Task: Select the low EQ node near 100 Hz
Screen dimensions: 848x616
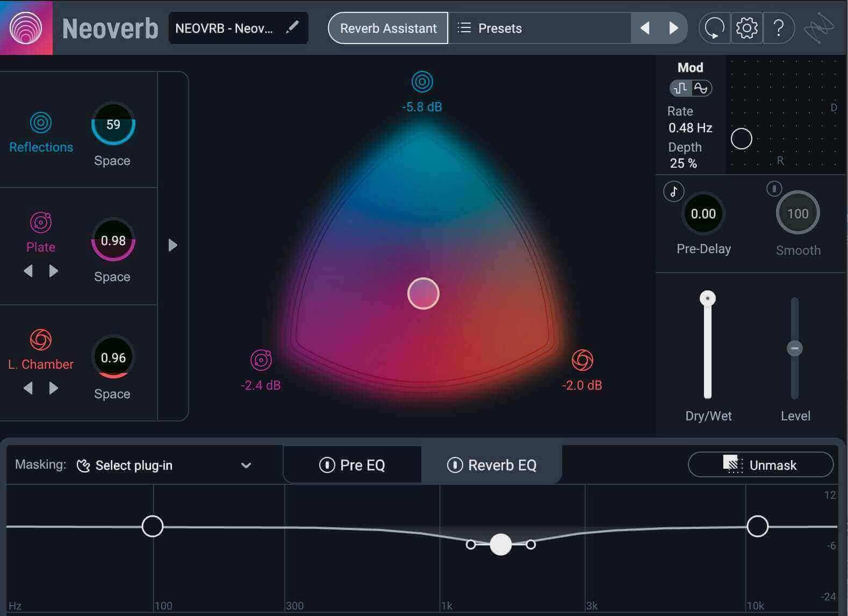Action: tap(153, 526)
